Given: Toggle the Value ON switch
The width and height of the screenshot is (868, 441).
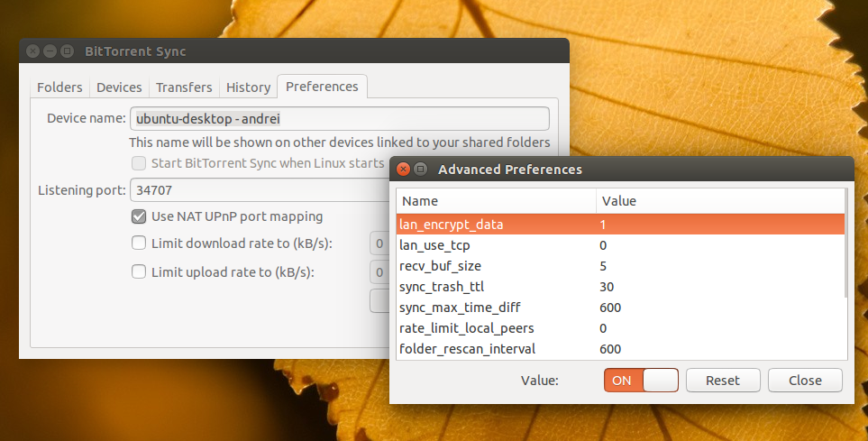Looking at the screenshot, I should point(640,380).
